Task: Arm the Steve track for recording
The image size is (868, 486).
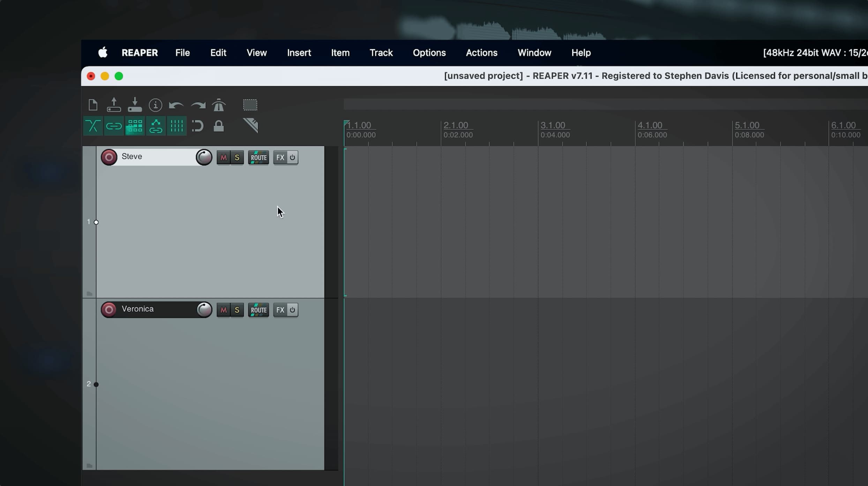Action: pyautogui.click(x=109, y=157)
